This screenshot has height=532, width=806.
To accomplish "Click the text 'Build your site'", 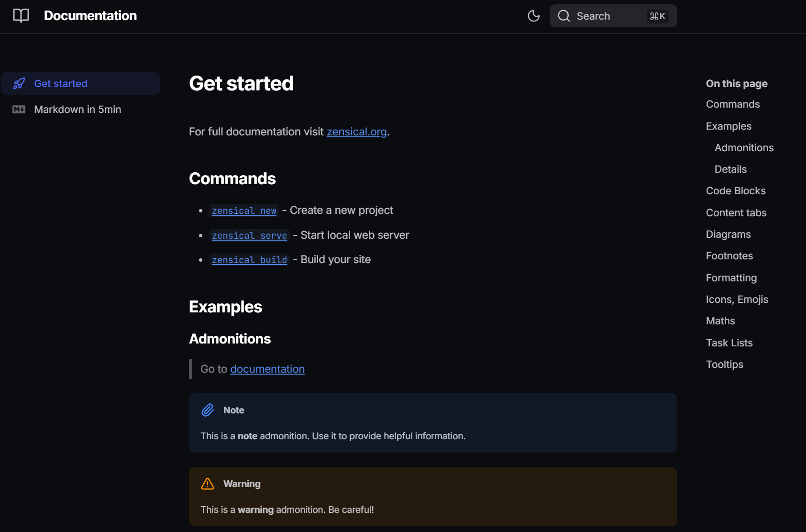I will click(x=336, y=260).
